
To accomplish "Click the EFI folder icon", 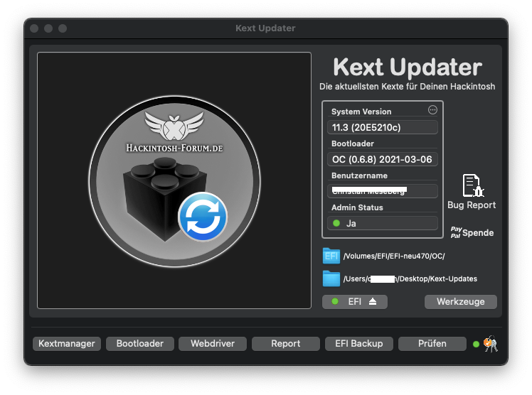I will [331, 256].
